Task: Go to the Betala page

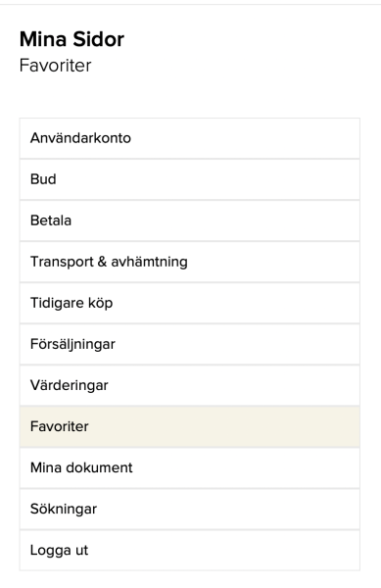Action: point(190,220)
